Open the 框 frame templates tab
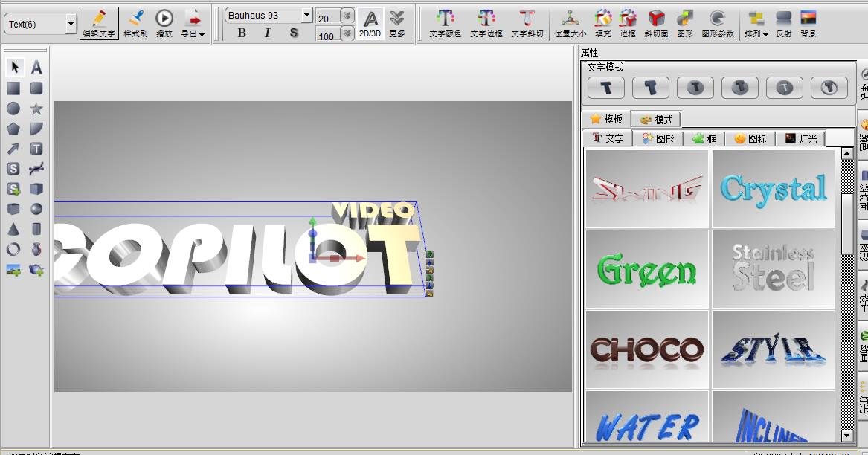 pos(704,138)
